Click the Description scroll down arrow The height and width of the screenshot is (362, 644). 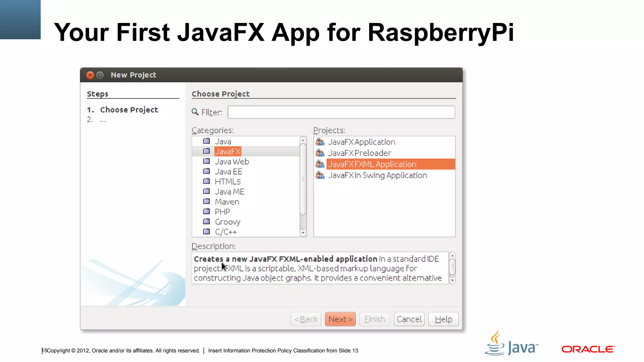[452, 280]
